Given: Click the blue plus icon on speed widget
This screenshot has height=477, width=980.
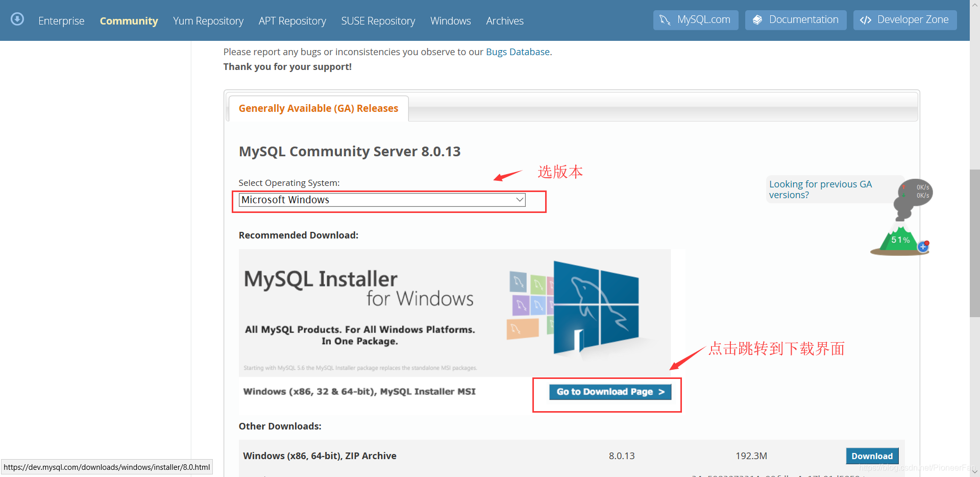Looking at the screenshot, I should point(923,247).
